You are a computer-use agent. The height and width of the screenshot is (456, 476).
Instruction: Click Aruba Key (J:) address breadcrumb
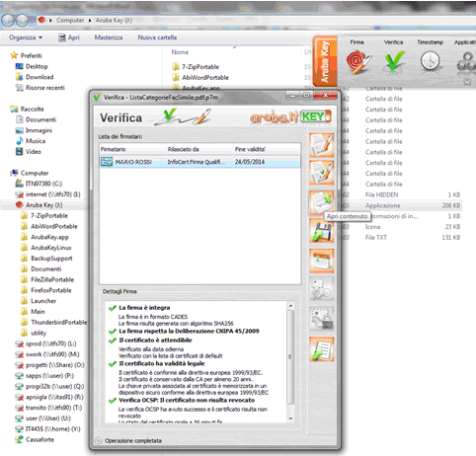tap(114, 21)
